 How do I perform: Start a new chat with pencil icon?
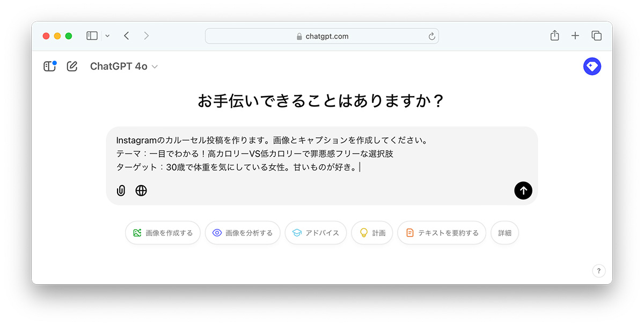[72, 66]
